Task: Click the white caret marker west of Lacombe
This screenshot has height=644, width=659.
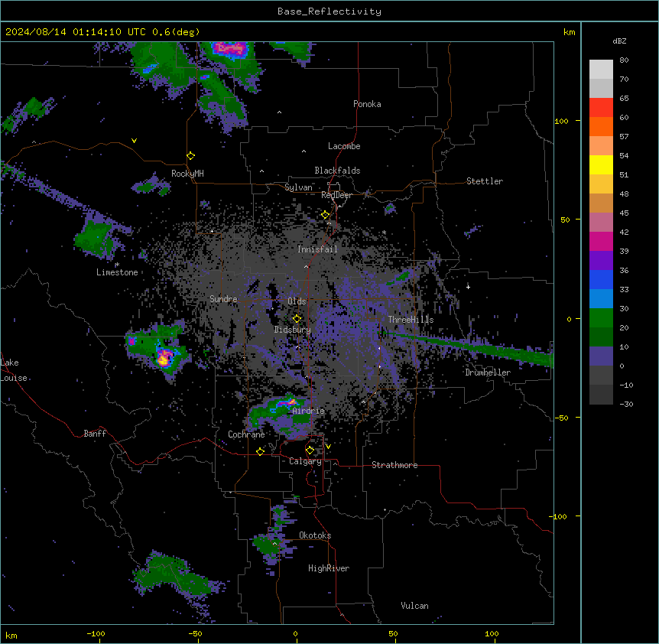Action: [x=304, y=151]
